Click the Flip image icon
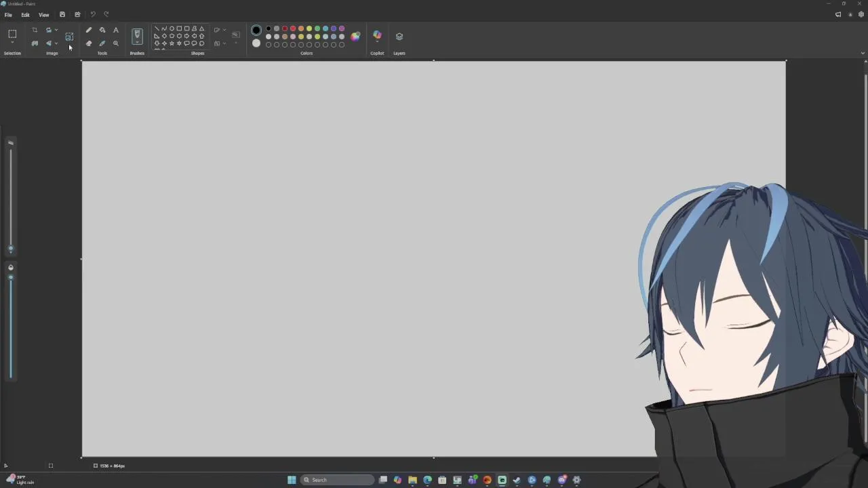This screenshot has height=488, width=868. coord(48,43)
